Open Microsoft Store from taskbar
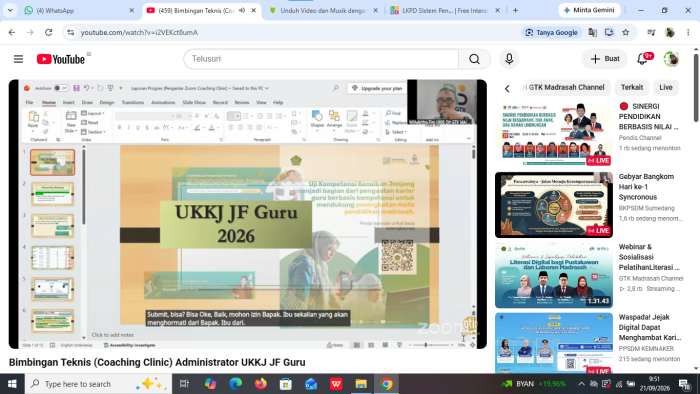The height and width of the screenshot is (394, 700). 286,384
